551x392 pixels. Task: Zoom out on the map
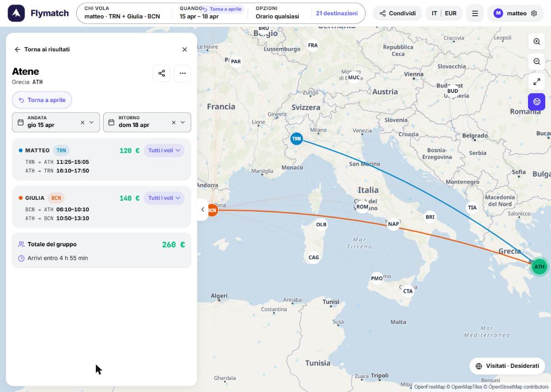coord(537,61)
